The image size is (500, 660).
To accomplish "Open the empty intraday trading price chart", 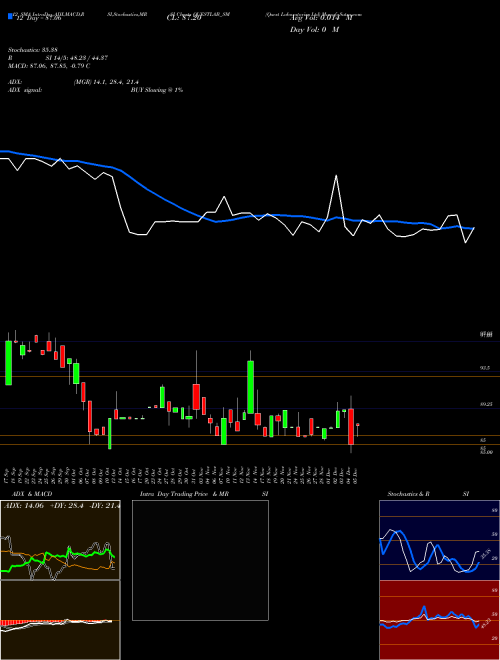I will click(x=200, y=560).
